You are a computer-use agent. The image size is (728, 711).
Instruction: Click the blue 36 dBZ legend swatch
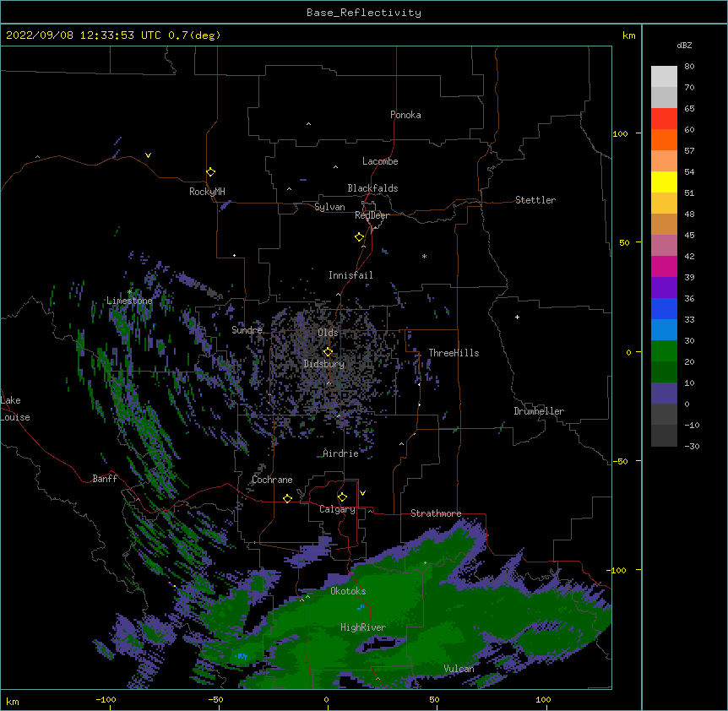tap(664, 308)
